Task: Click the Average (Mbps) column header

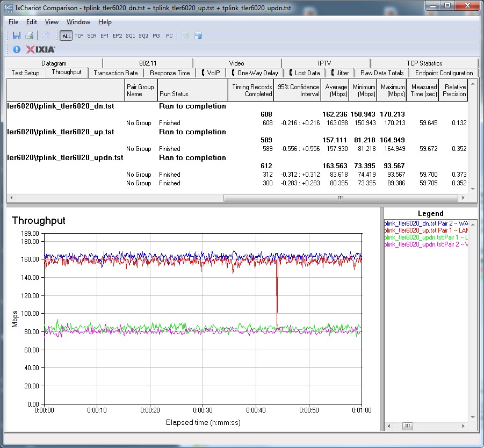Action: tap(335, 90)
